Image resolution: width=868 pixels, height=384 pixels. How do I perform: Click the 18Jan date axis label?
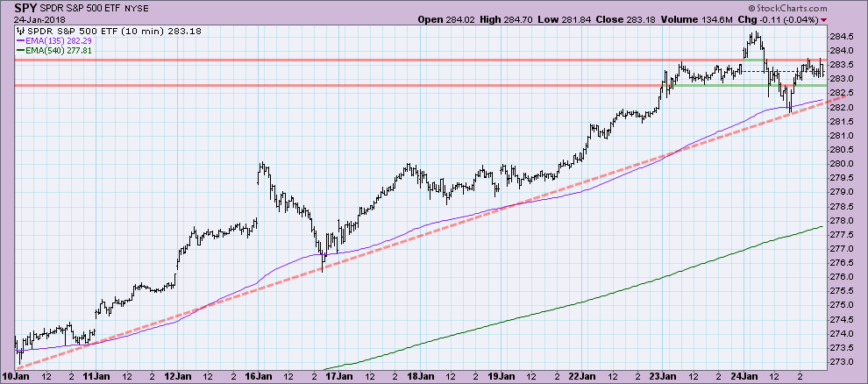(420, 376)
